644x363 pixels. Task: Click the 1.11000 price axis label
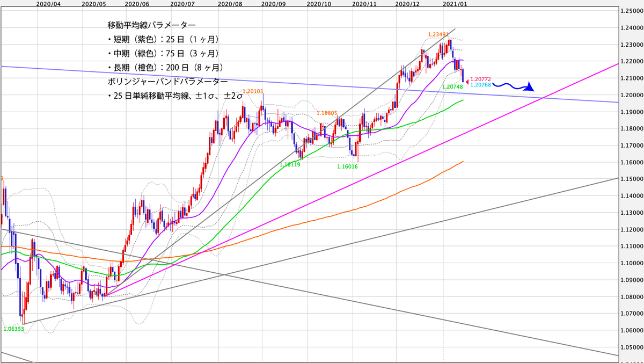[631, 246]
